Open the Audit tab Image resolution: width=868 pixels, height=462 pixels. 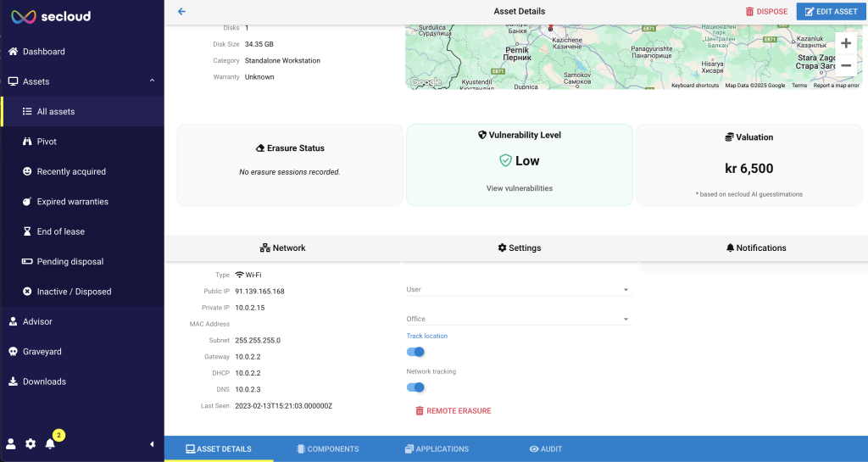pos(546,449)
